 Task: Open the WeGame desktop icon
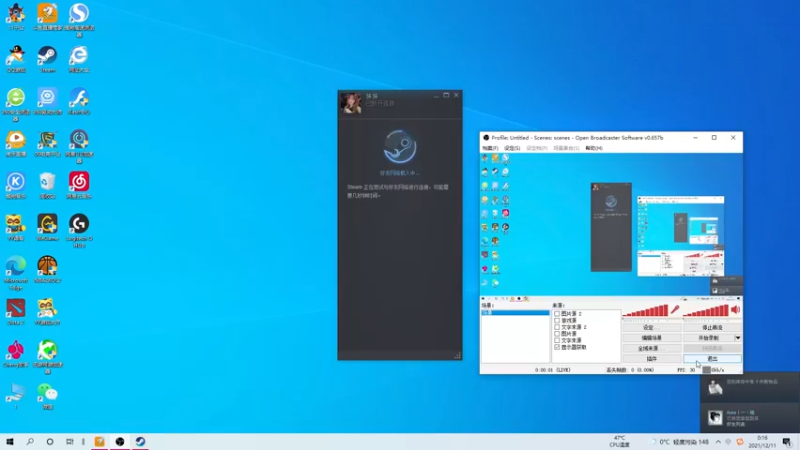[x=47, y=226]
